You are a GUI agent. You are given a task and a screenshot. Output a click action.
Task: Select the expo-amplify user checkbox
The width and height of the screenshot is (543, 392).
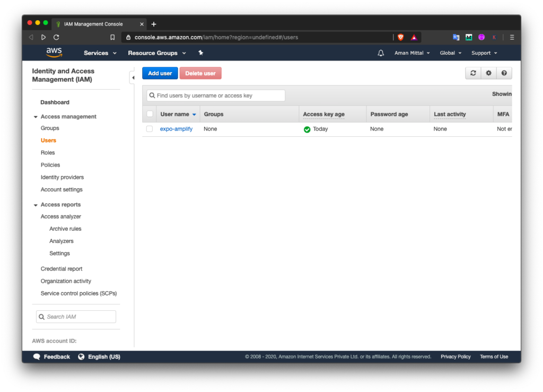(x=150, y=129)
